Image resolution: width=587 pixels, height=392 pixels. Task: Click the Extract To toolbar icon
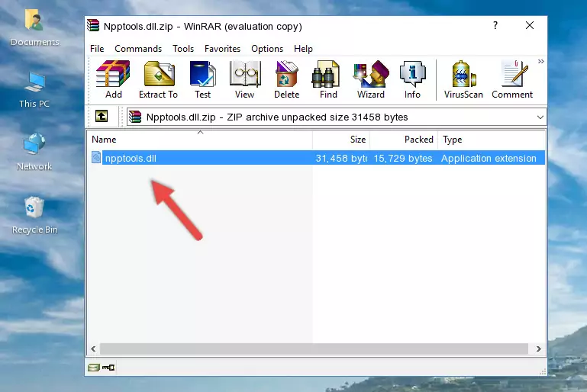(x=158, y=79)
